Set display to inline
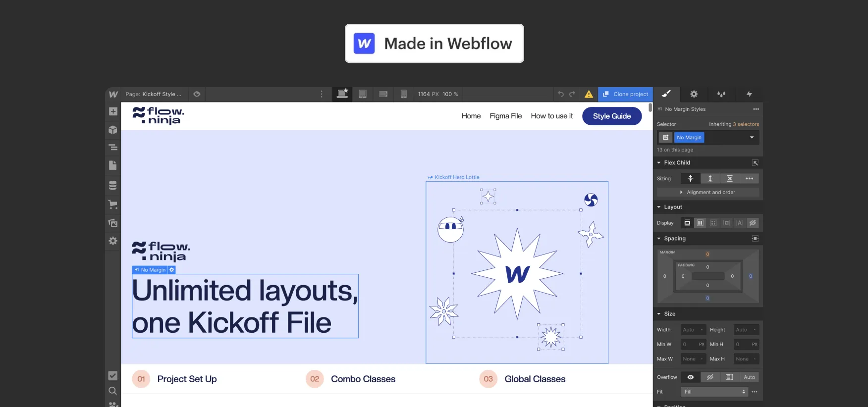 click(x=740, y=223)
